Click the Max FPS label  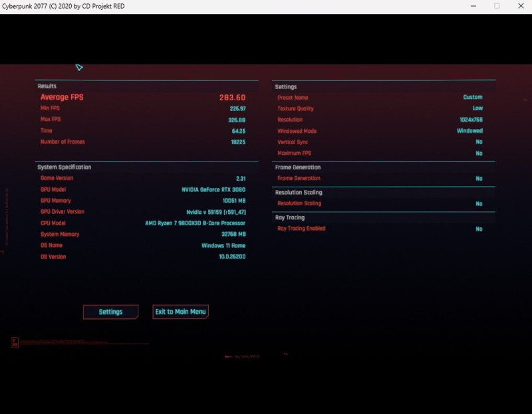point(51,120)
